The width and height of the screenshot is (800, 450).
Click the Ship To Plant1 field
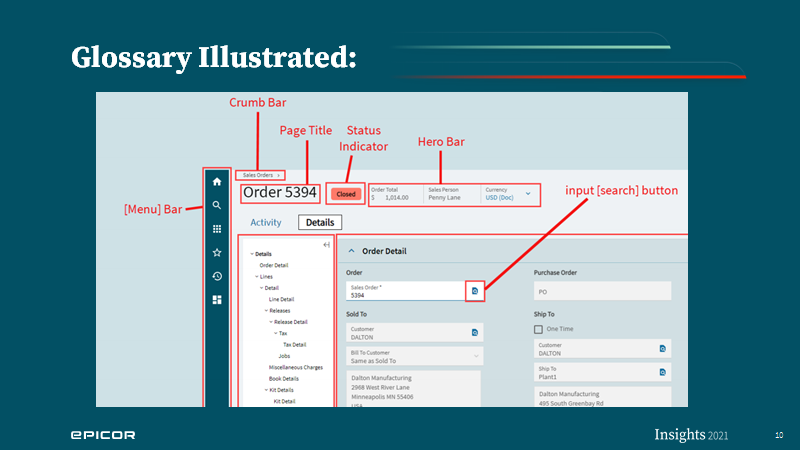pos(603,372)
